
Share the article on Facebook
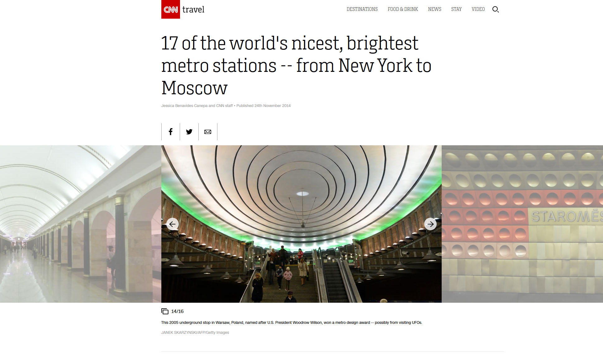tap(171, 132)
